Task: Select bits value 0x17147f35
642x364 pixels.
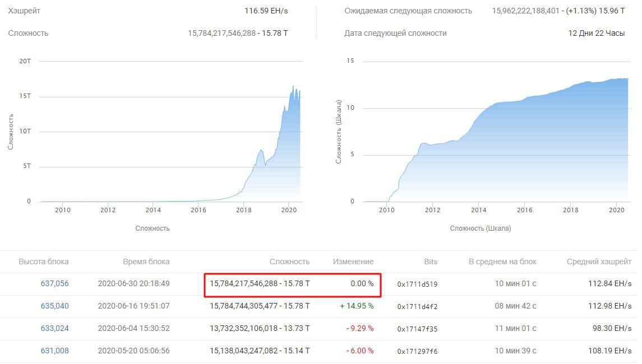Action: click(x=417, y=329)
